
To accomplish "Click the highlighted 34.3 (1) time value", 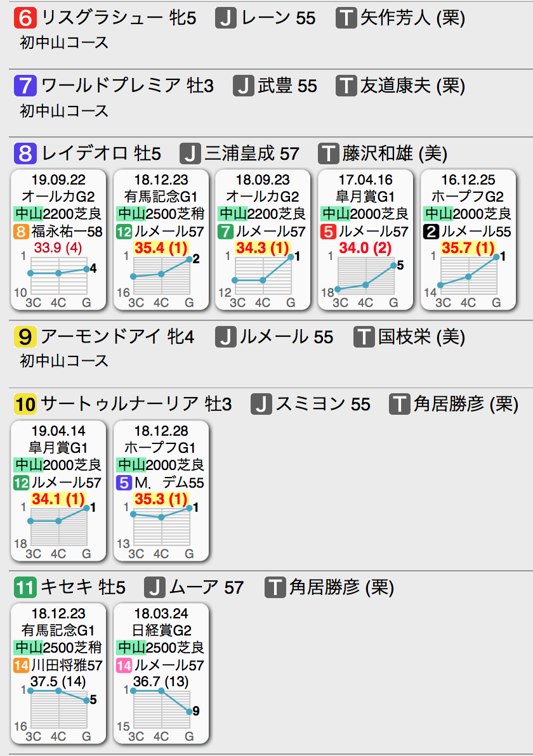I will pos(263,248).
